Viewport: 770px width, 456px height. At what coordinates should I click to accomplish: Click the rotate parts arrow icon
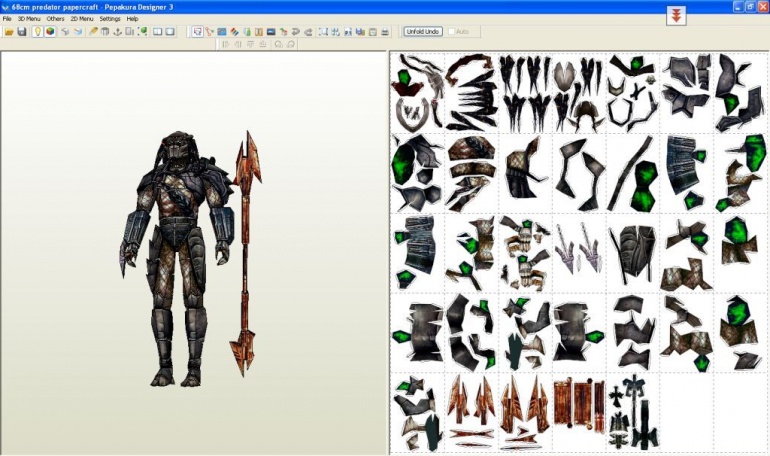283,32
